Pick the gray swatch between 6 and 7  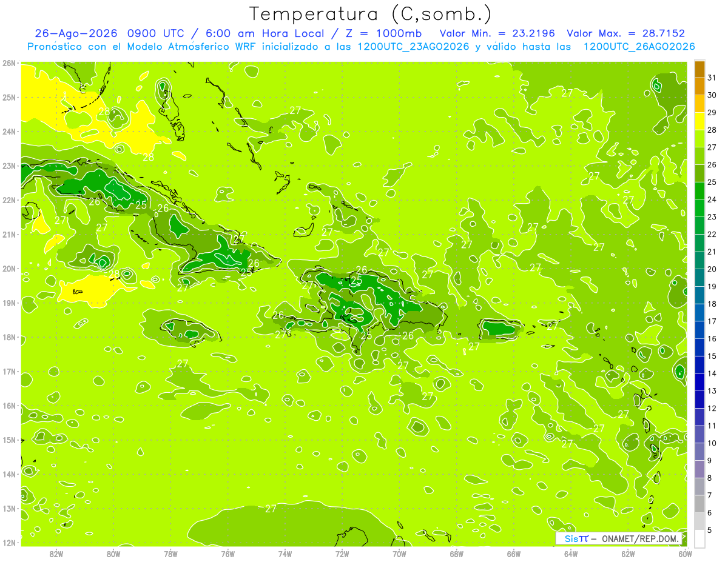(699, 504)
